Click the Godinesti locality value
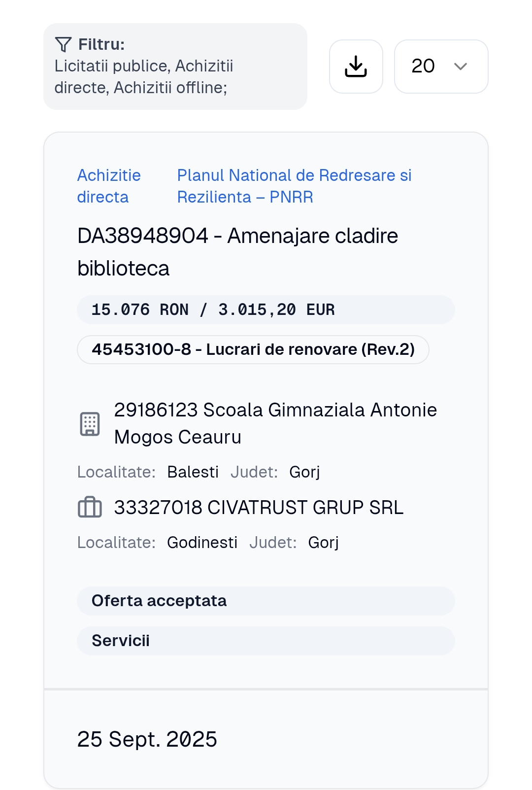Viewport: 532px width, 790px height. click(x=202, y=543)
